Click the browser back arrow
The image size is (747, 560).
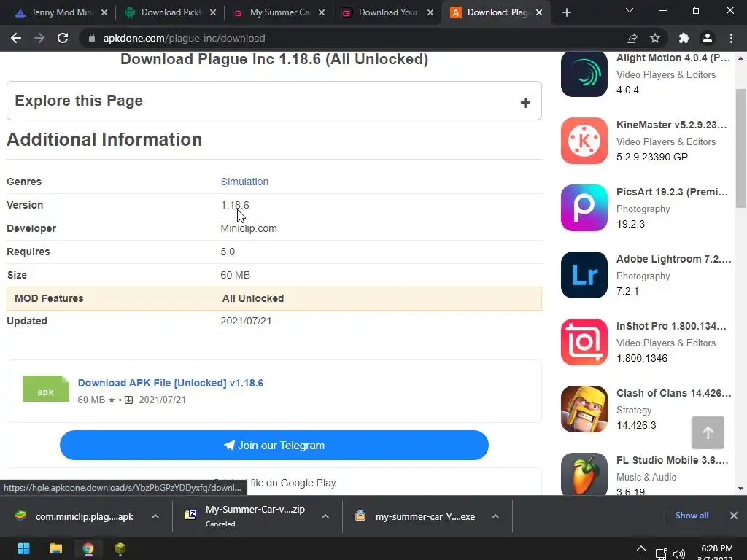(16, 38)
